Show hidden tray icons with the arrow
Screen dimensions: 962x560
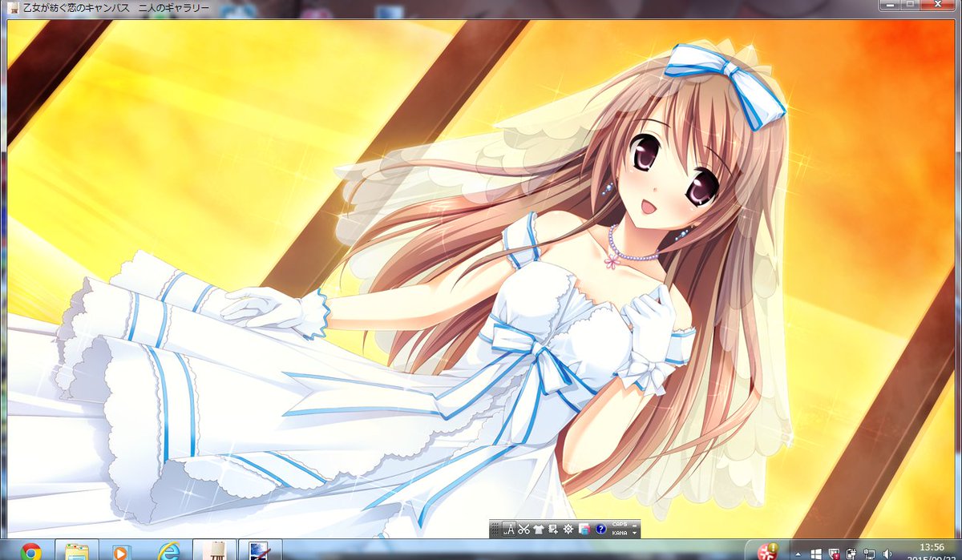[798, 554]
